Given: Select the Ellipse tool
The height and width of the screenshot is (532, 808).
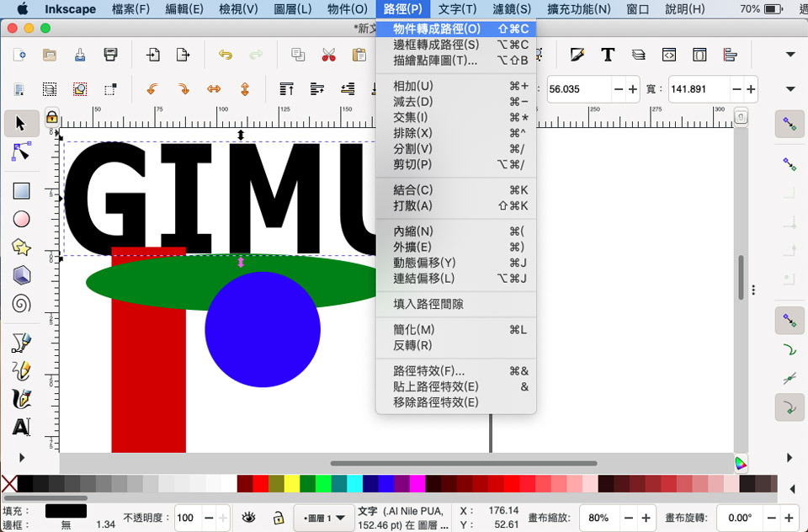Looking at the screenshot, I should (21, 219).
